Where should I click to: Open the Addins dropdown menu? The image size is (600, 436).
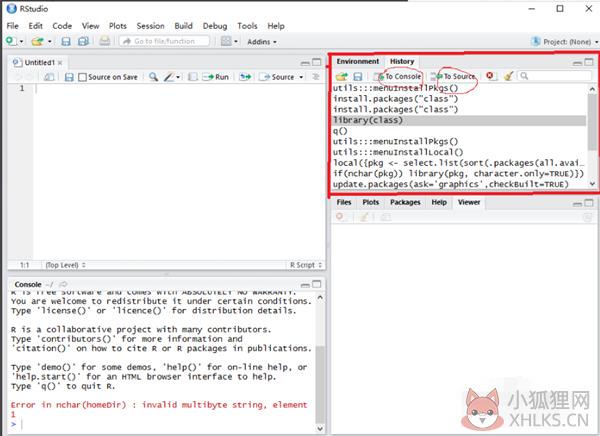coord(262,41)
